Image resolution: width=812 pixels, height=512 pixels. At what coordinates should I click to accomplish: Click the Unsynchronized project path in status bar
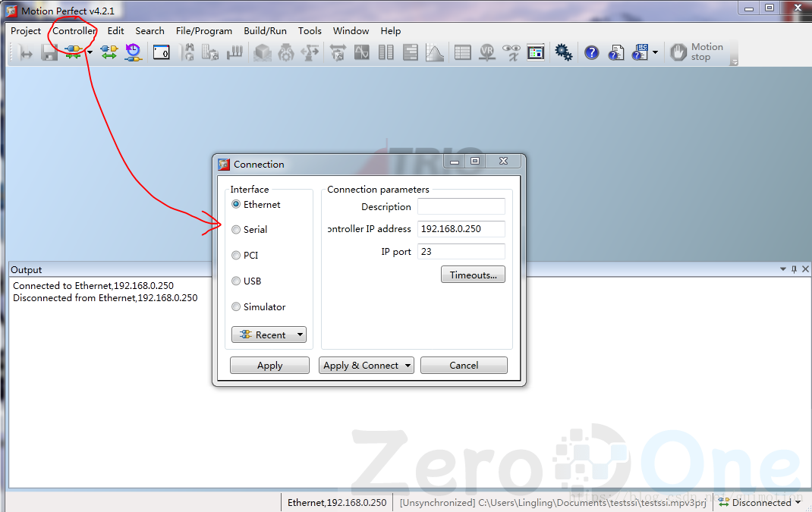(x=553, y=503)
